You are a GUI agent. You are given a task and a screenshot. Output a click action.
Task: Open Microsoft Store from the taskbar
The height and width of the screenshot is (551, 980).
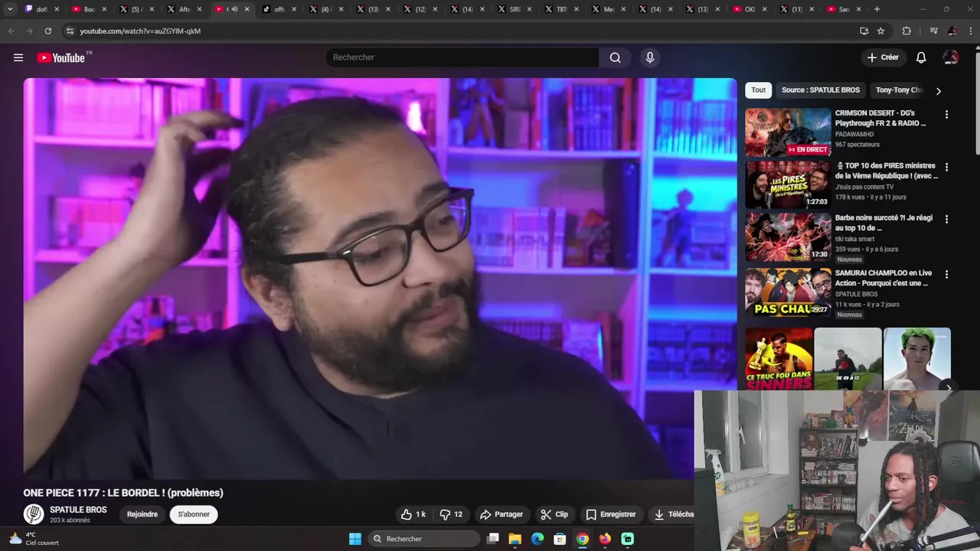click(x=560, y=539)
